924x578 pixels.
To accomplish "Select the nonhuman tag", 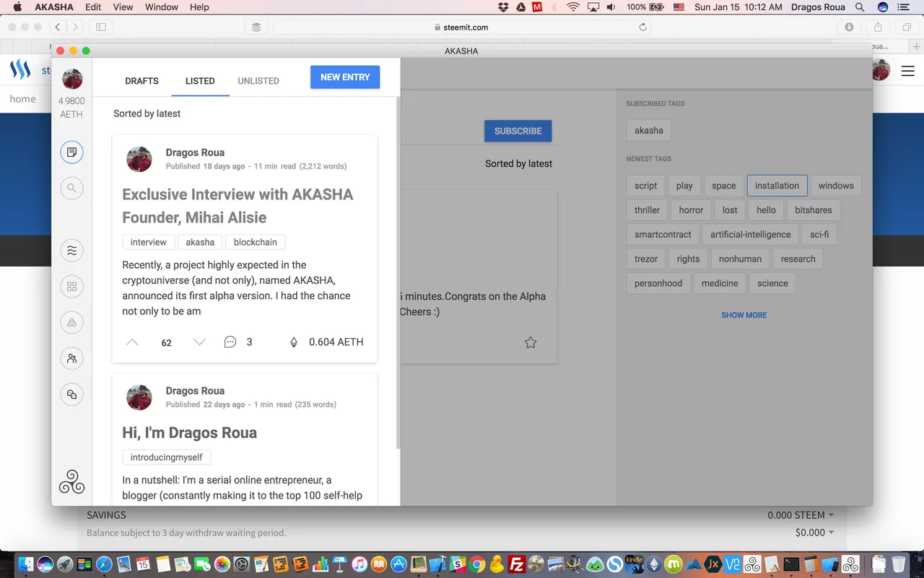I will (x=740, y=259).
